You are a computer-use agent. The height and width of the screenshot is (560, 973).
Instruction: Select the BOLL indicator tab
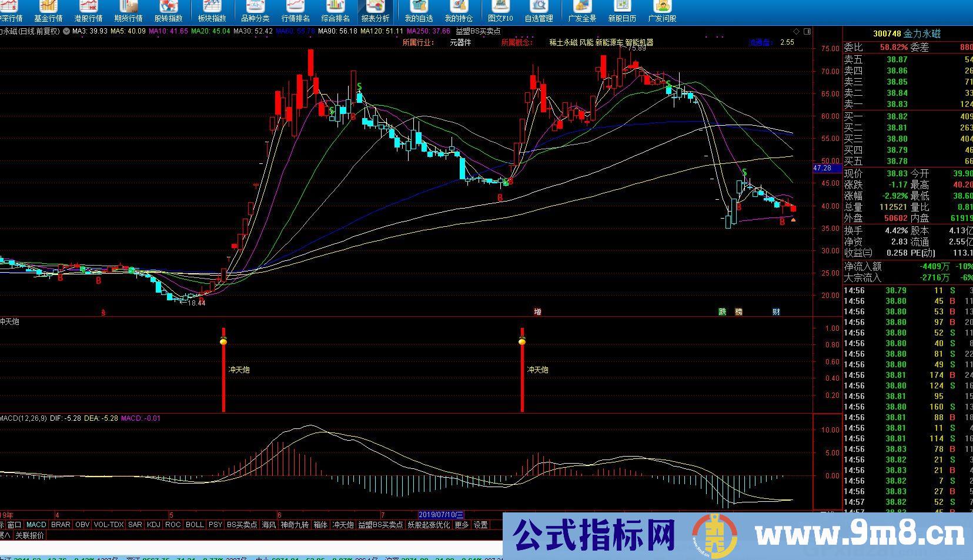pyautogui.click(x=194, y=525)
